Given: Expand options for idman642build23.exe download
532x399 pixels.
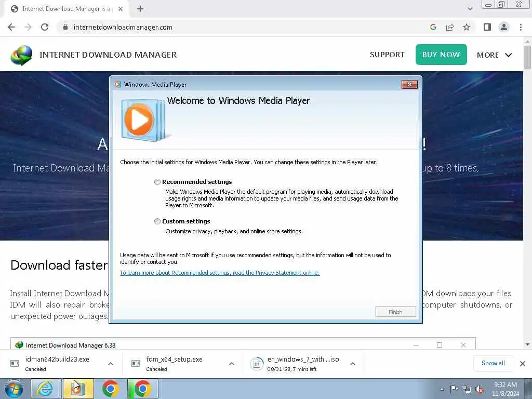Looking at the screenshot, I should coord(111,364).
